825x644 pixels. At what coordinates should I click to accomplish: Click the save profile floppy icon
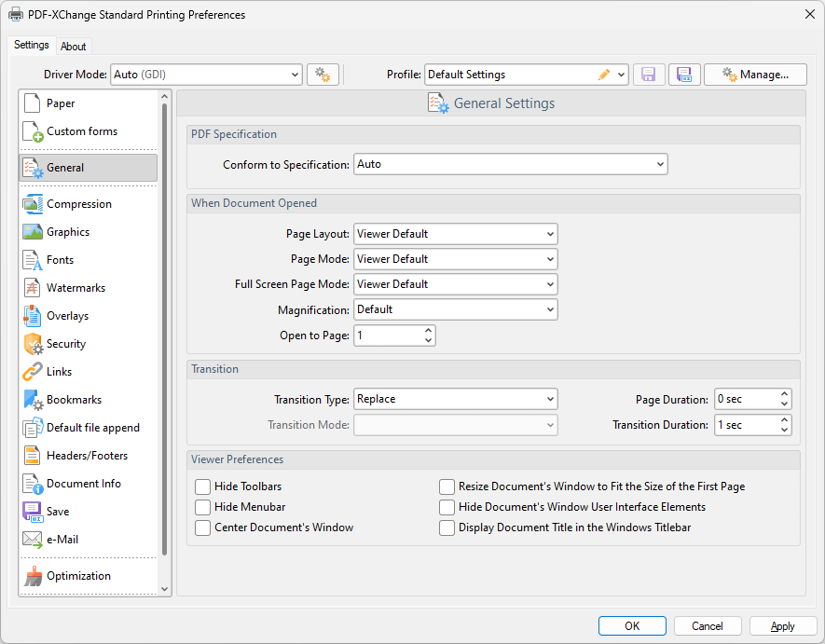pyautogui.click(x=649, y=75)
